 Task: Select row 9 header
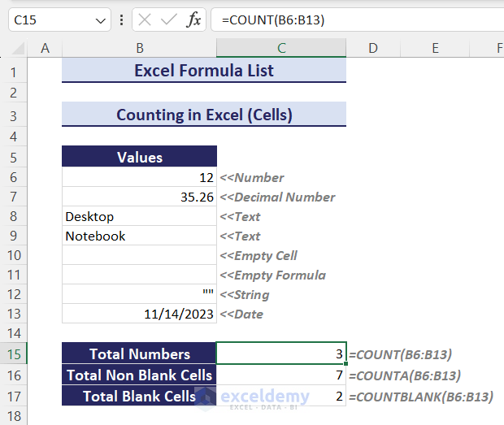coord(14,236)
